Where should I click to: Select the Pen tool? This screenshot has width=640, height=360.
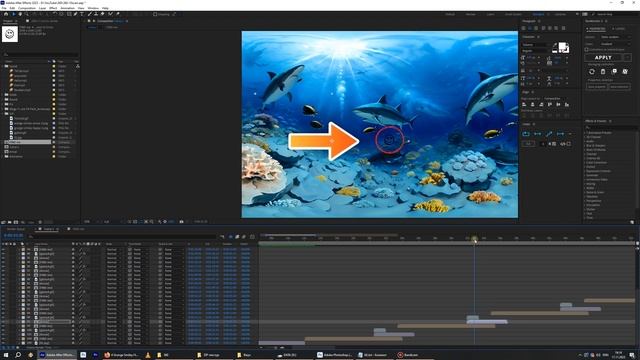tap(75, 14)
